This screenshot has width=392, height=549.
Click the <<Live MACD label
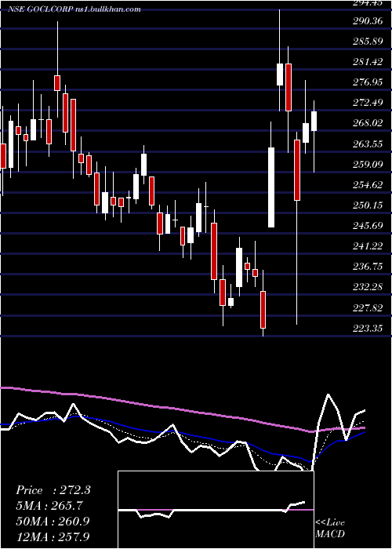coord(330,528)
